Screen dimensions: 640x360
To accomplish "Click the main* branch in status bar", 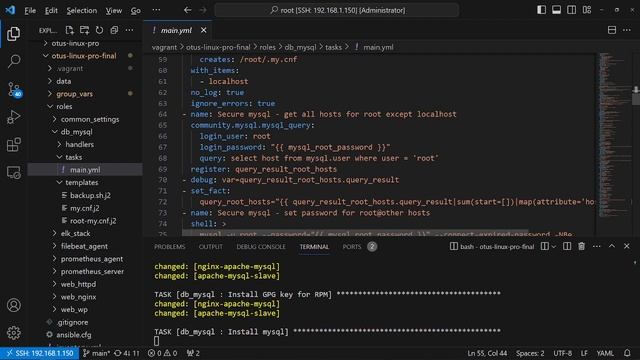I will coord(96,353).
